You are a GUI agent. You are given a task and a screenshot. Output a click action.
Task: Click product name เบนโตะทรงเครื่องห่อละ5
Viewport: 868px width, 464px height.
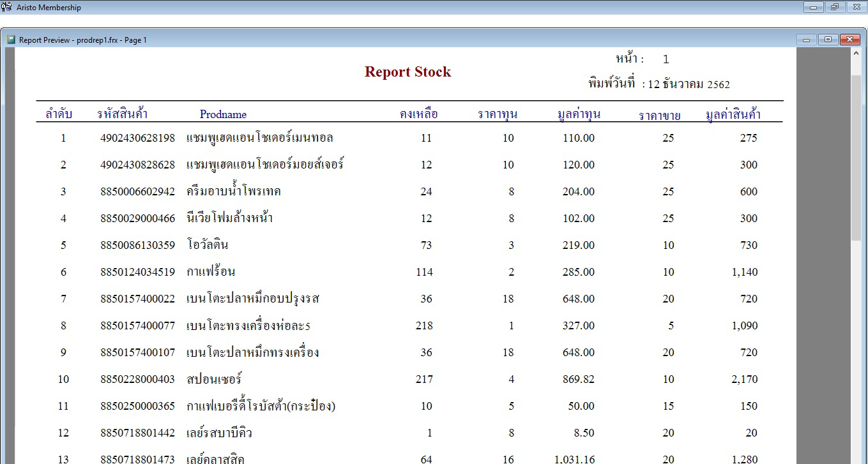pos(248,326)
